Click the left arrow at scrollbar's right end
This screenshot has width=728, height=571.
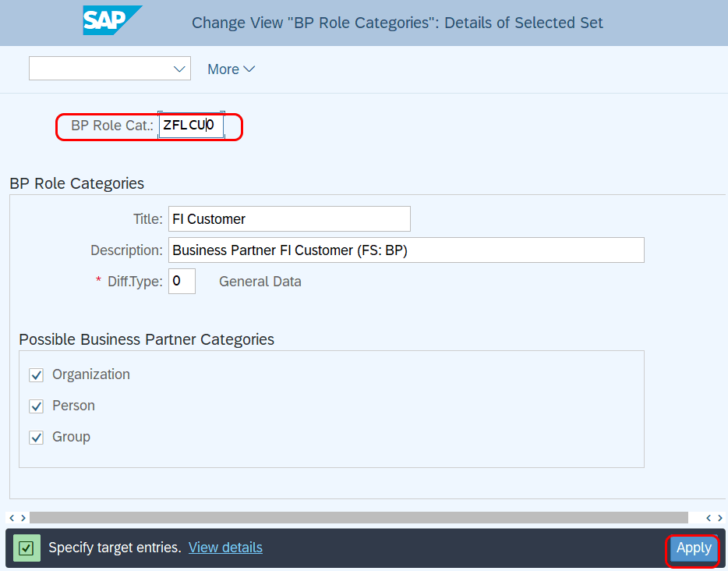(x=709, y=518)
